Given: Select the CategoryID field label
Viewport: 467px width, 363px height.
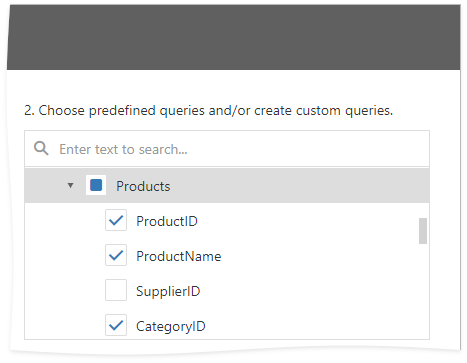Looking at the screenshot, I should [x=171, y=326].
